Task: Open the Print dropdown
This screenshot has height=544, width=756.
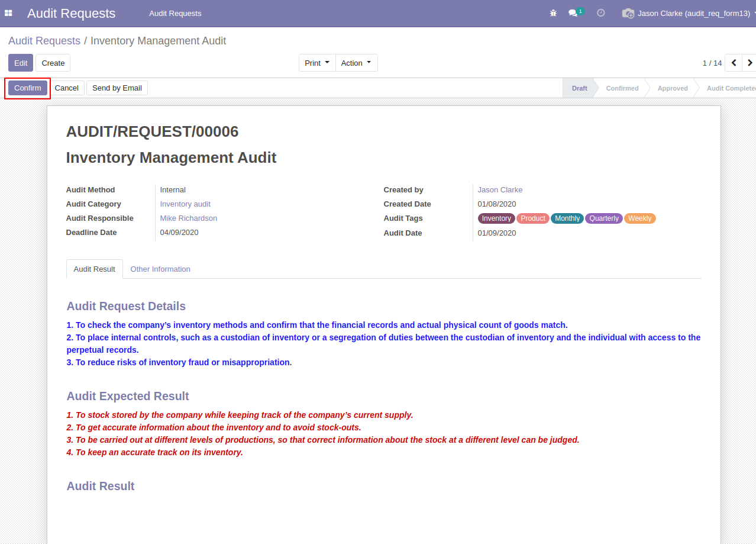Action: click(x=317, y=63)
